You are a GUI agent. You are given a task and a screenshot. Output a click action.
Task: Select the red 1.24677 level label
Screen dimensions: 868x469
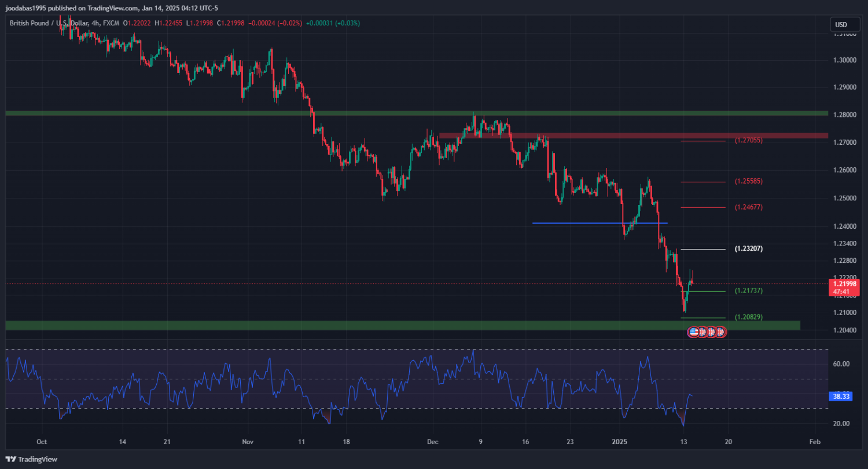pos(748,207)
